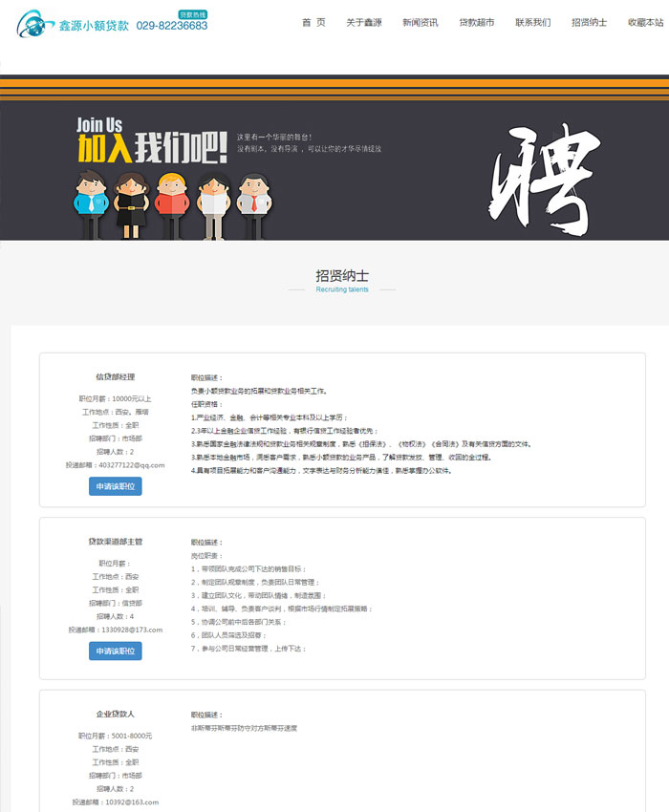Screen dimensions: 669x812
Task: Click the 企业贷款人 job title
Action: [x=115, y=714]
